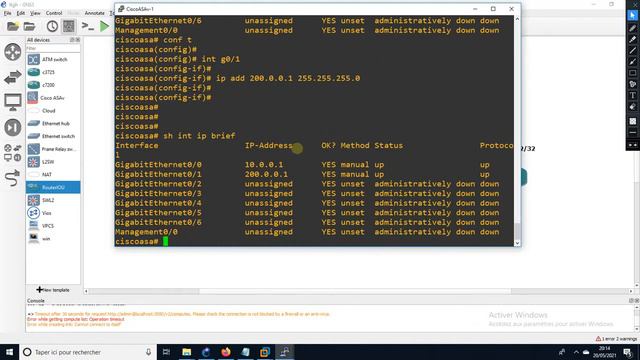Detach the All devices panel

[x=72, y=40]
